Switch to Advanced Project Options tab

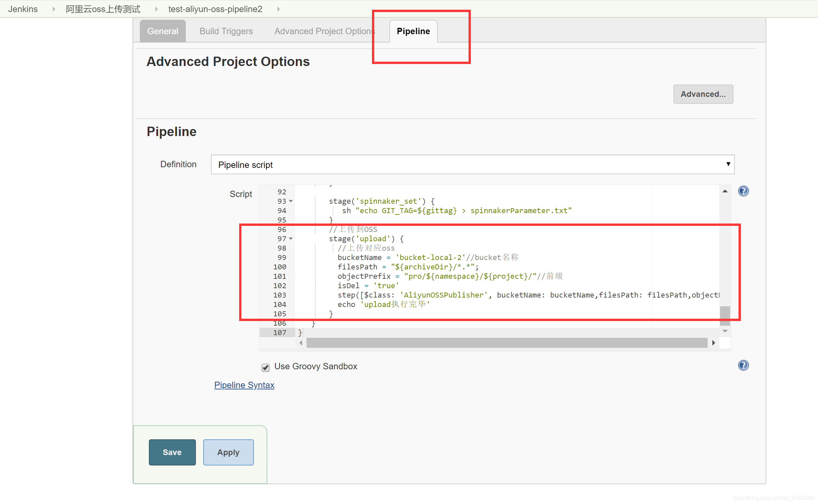324,31
